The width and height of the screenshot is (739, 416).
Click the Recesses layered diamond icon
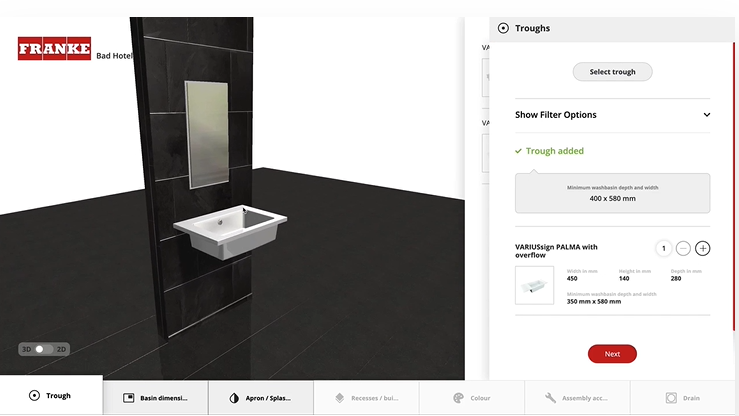click(339, 398)
